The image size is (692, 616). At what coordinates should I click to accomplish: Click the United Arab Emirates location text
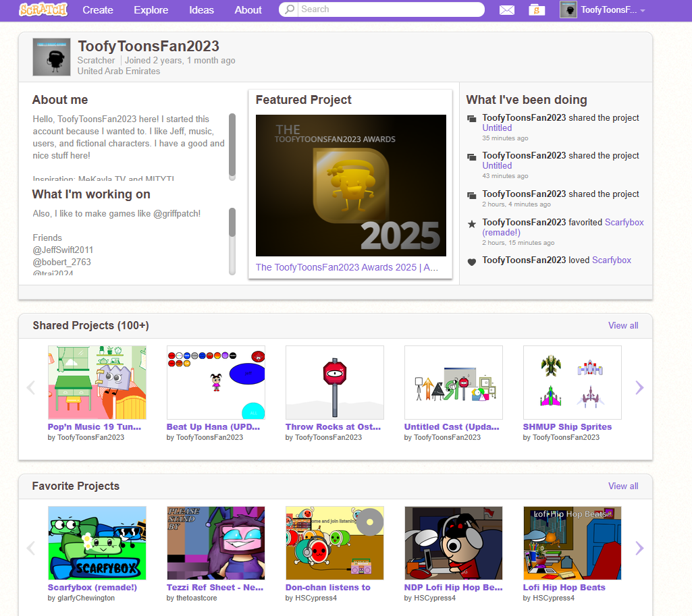(x=119, y=71)
